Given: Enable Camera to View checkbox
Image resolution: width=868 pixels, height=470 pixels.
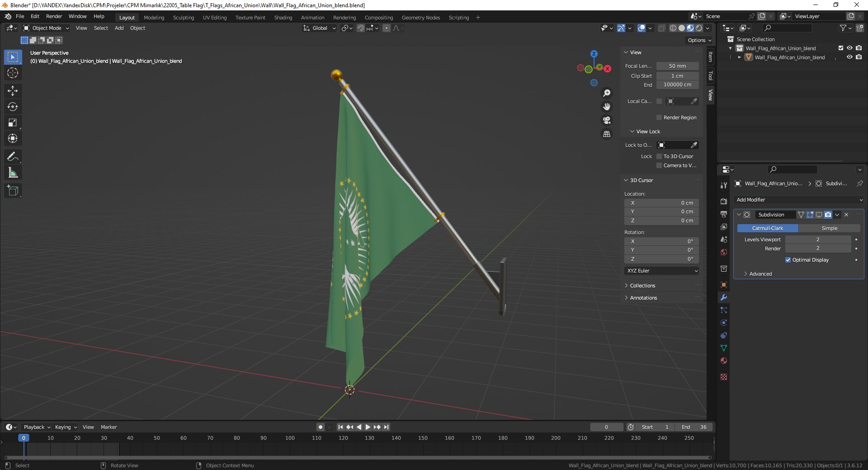Looking at the screenshot, I should pos(659,165).
